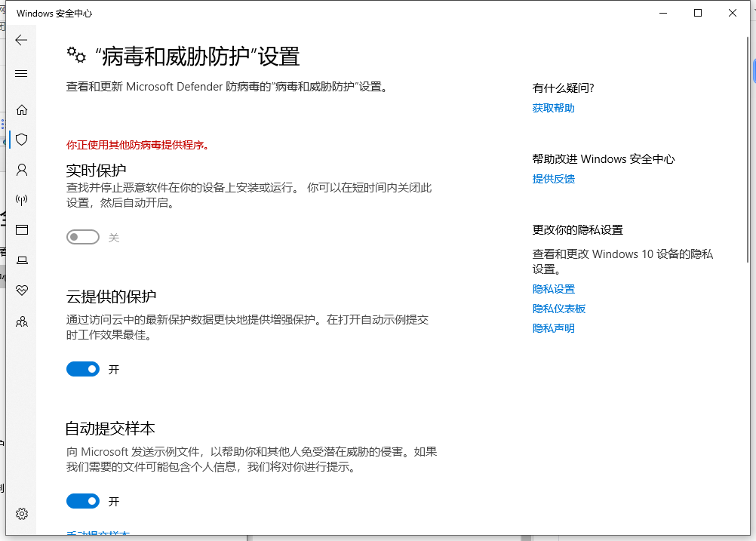Go back using the back arrow
The width and height of the screenshot is (756, 541).
pyautogui.click(x=21, y=40)
